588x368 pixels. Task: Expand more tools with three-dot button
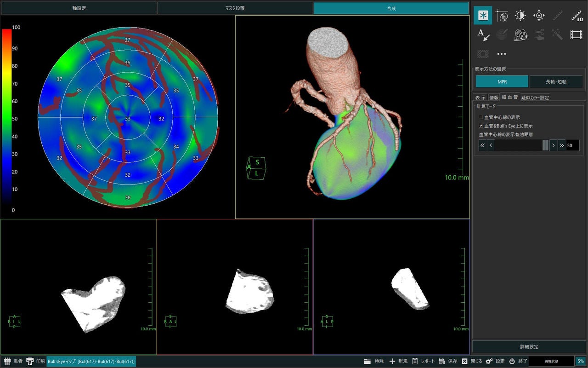(502, 54)
